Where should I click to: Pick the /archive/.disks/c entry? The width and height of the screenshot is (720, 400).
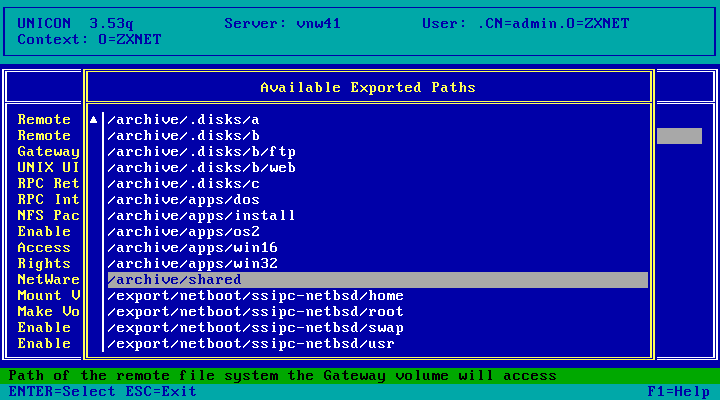pyautogui.click(x=377, y=184)
